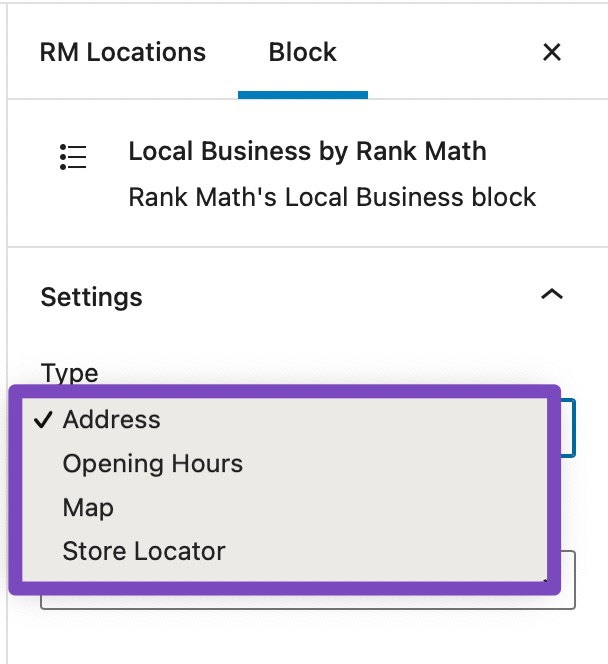
Task: Click the Local Business block list icon
Action: pyautogui.click(x=73, y=157)
